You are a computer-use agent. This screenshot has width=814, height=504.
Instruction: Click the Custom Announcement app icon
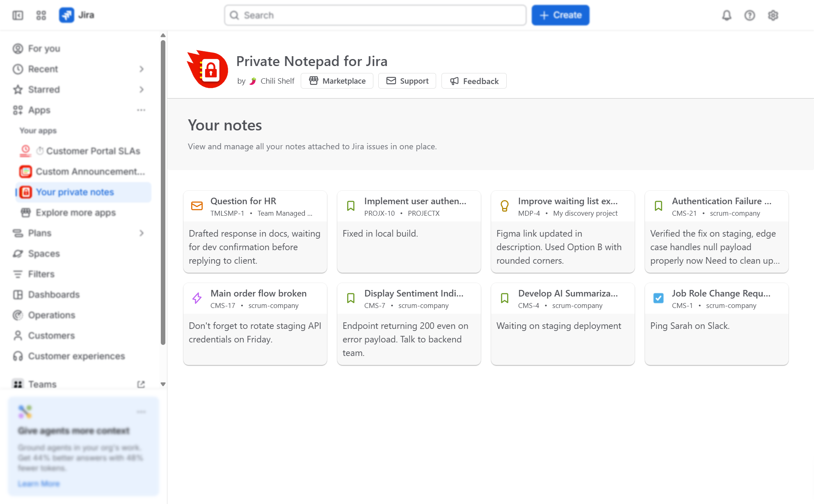pos(25,171)
